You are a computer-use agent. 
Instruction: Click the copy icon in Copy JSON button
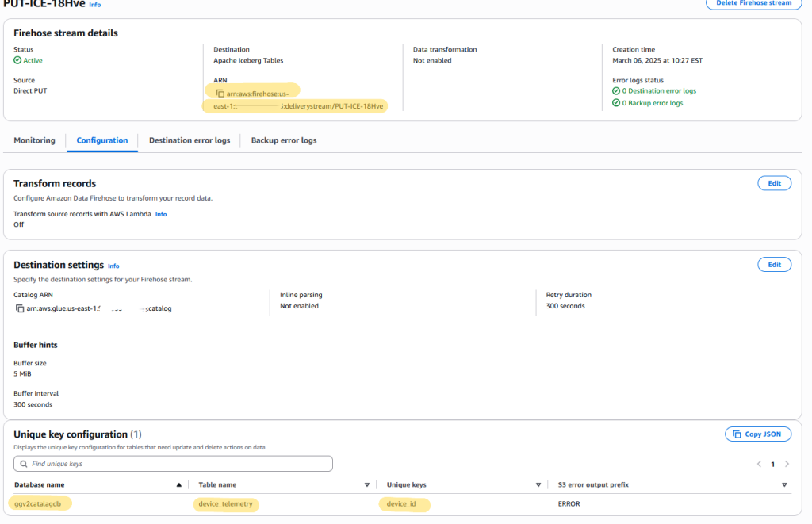pos(738,434)
